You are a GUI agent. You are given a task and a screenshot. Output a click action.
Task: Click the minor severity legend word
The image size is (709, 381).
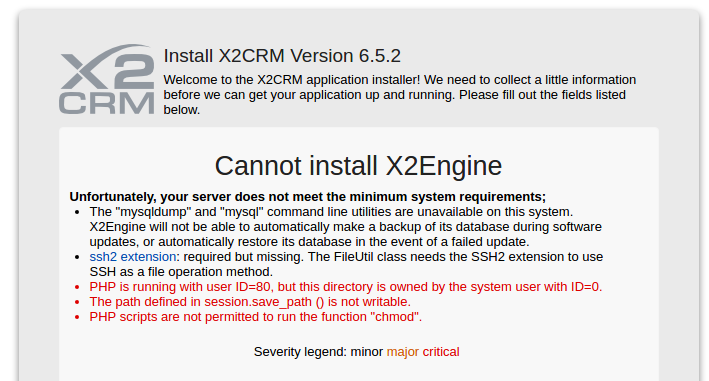367,352
